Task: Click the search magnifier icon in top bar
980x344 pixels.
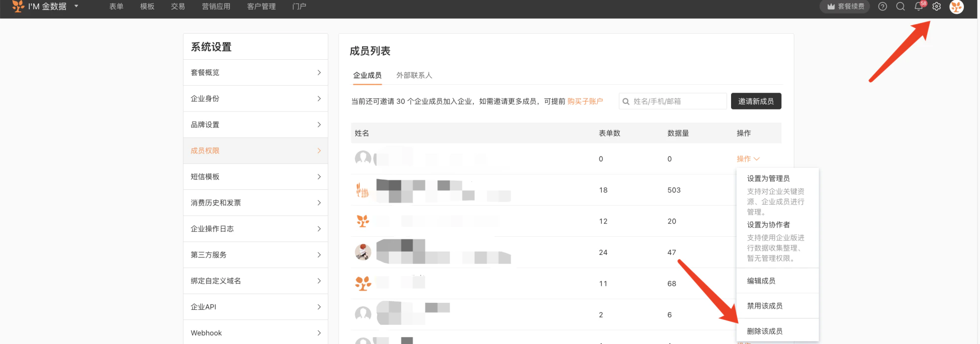Action: 901,6
